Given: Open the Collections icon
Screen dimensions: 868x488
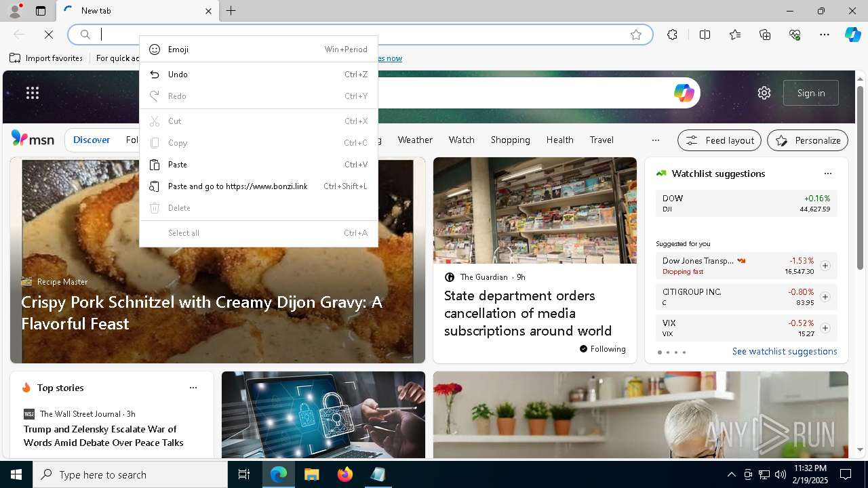Looking at the screenshot, I should click(765, 35).
